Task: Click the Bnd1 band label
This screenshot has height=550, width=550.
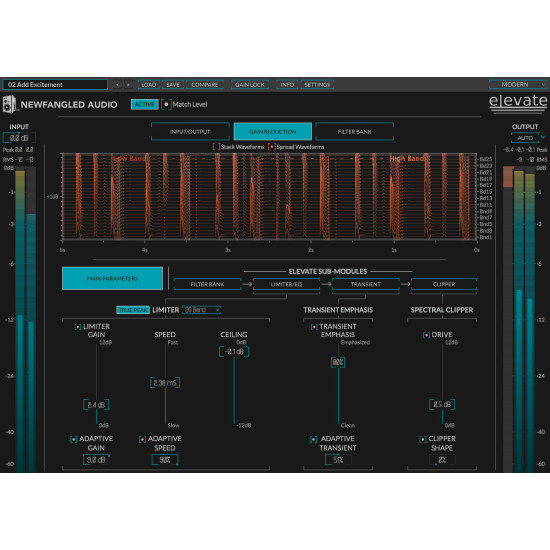Action: [486, 237]
